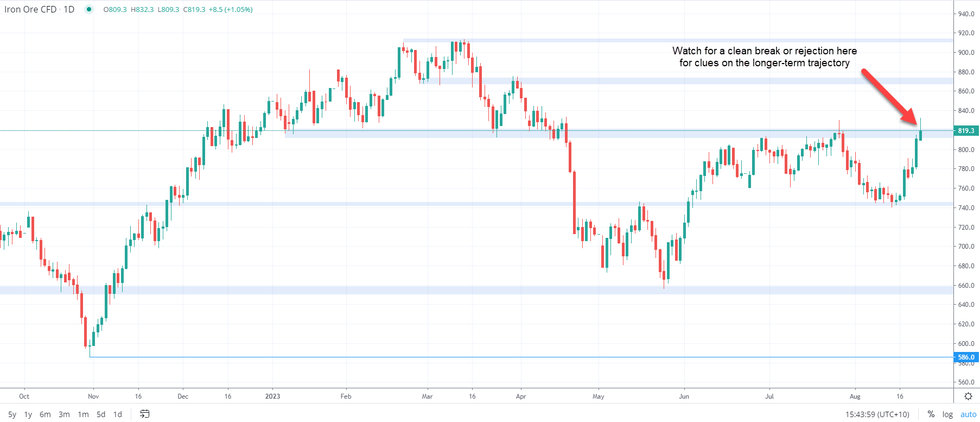
Task: Toggle log scale mode
Action: coord(947,414)
